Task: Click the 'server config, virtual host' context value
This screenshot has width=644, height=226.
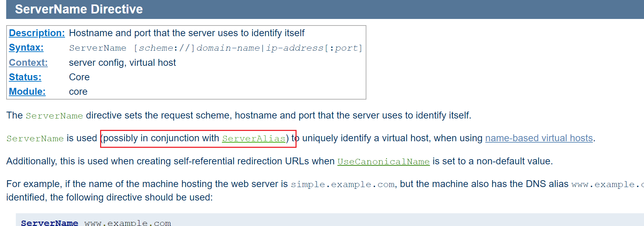Action: tap(122, 63)
